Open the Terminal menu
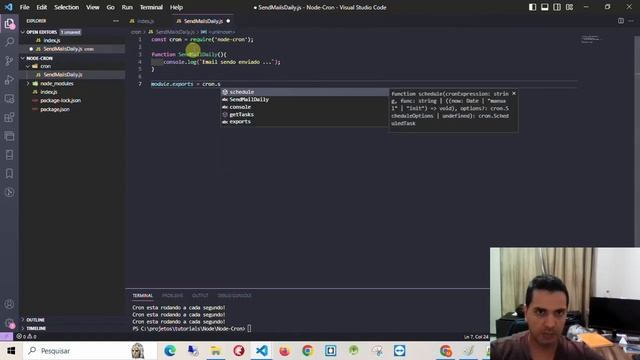Image resolution: width=640 pixels, height=360 pixels. point(151,7)
